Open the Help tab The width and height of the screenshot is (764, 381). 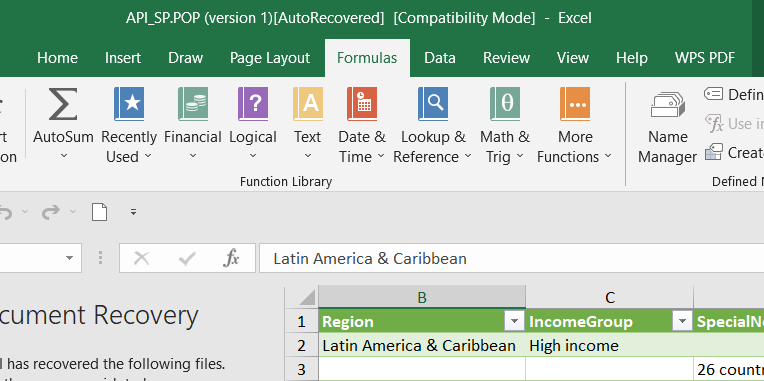(631, 58)
